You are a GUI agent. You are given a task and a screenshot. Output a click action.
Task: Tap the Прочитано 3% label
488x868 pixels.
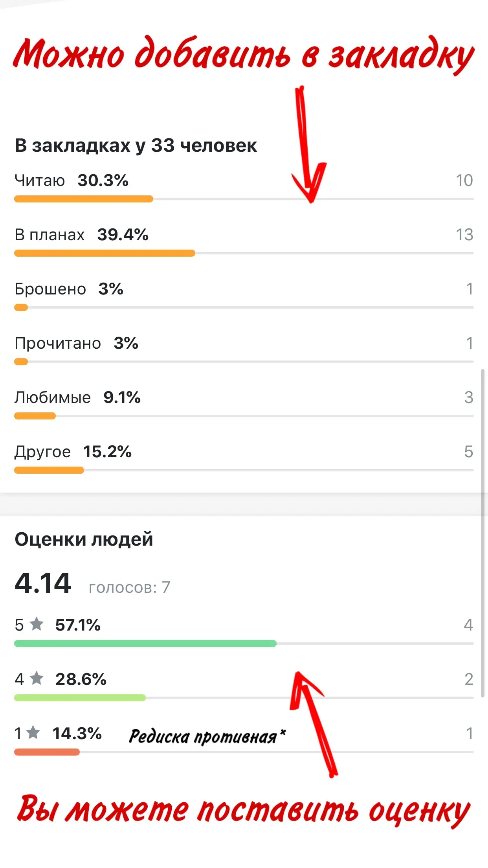(77, 343)
